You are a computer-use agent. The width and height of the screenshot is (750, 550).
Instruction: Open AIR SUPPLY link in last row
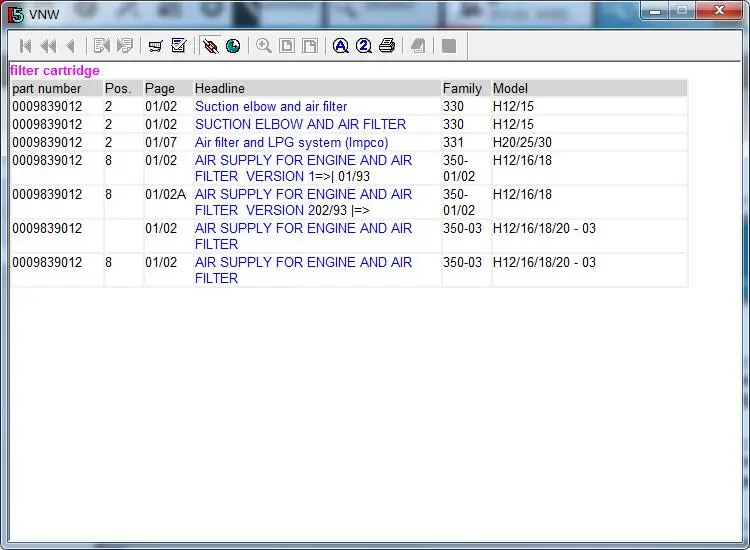pos(303,270)
